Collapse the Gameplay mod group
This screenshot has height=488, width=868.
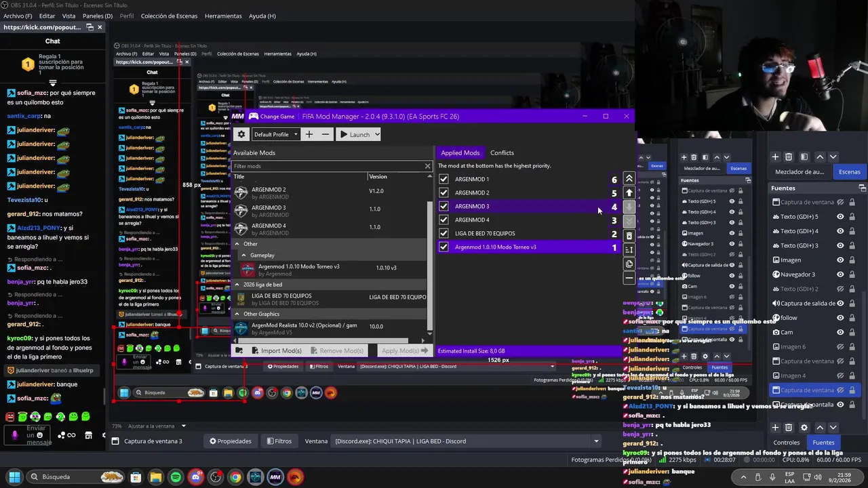point(243,256)
